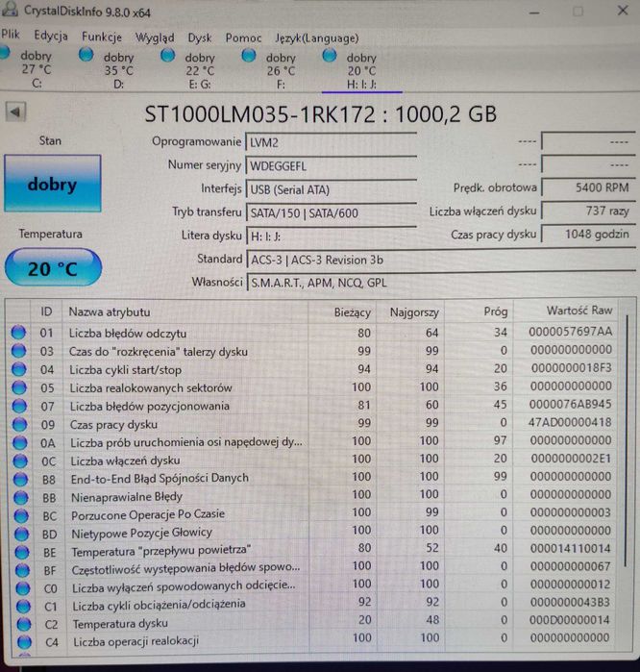
Task: Click raw value 47AD00000418
Action: (x=570, y=422)
